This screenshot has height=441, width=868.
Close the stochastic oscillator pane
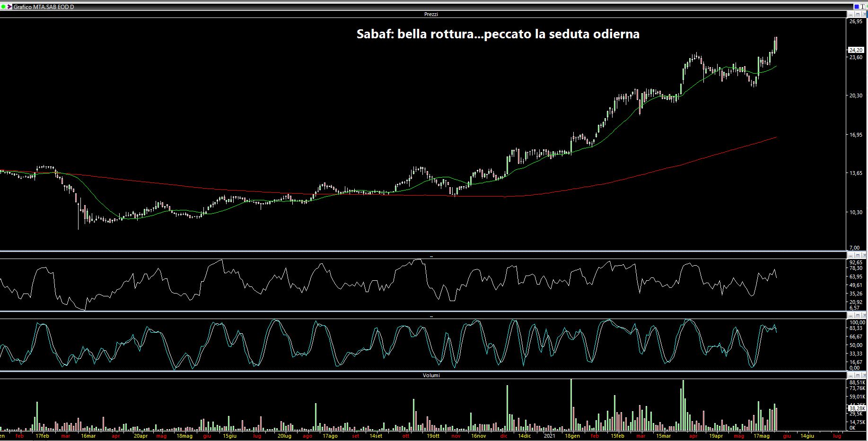click(864, 315)
